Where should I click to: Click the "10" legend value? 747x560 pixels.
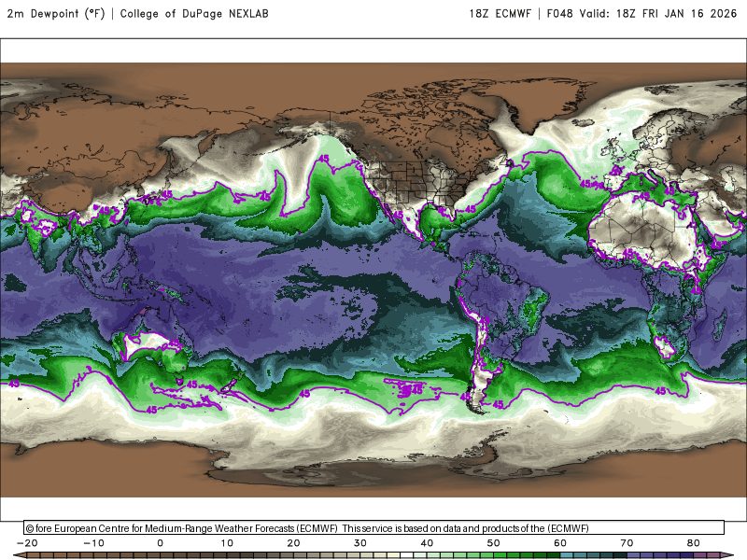[227, 543]
